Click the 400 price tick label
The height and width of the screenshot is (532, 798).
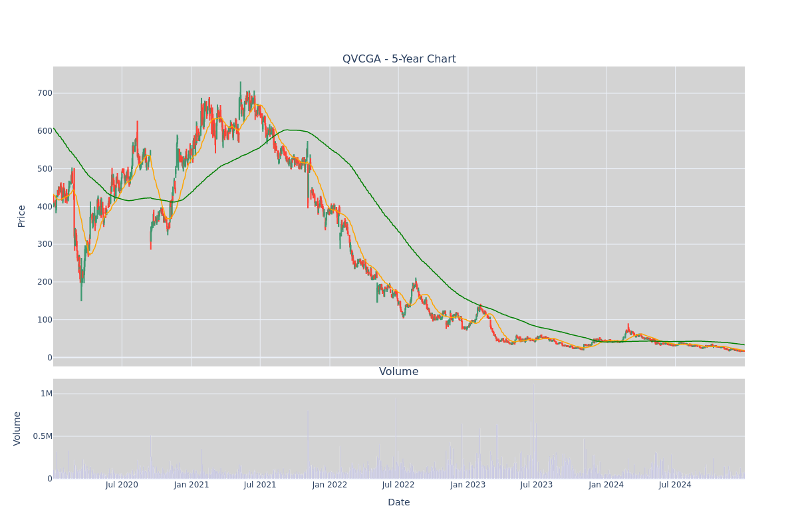click(x=45, y=207)
